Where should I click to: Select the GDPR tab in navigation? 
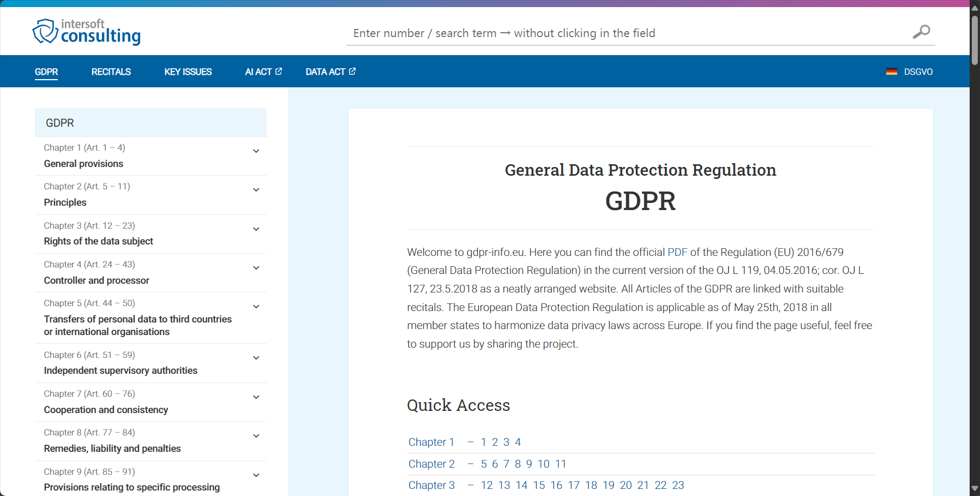point(46,71)
